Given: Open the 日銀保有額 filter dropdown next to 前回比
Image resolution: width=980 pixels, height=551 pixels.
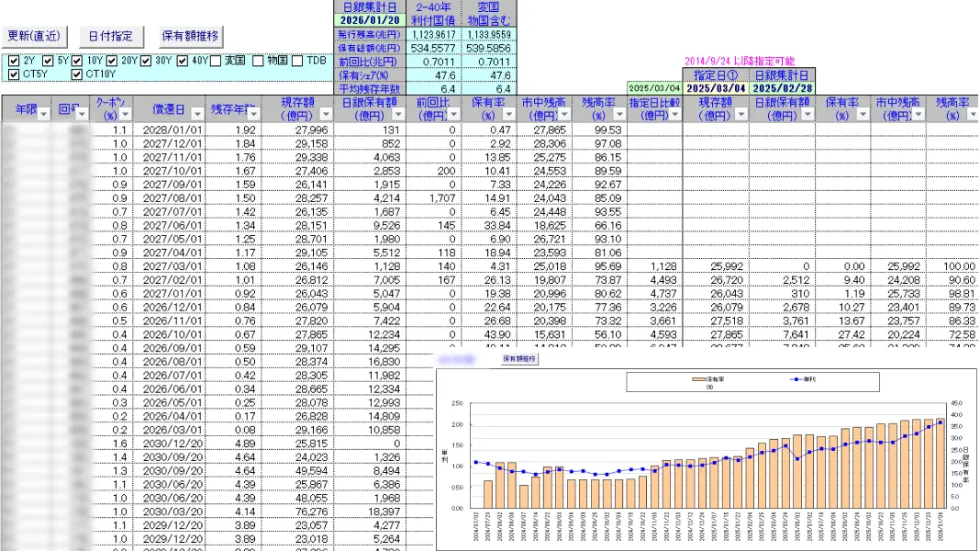Looking at the screenshot, I should (x=398, y=115).
